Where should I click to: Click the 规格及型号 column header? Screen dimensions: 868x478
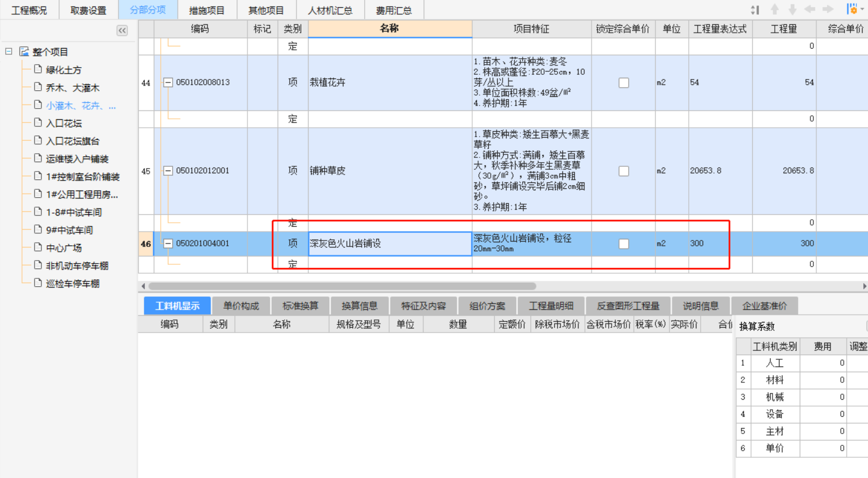point(359,324)
